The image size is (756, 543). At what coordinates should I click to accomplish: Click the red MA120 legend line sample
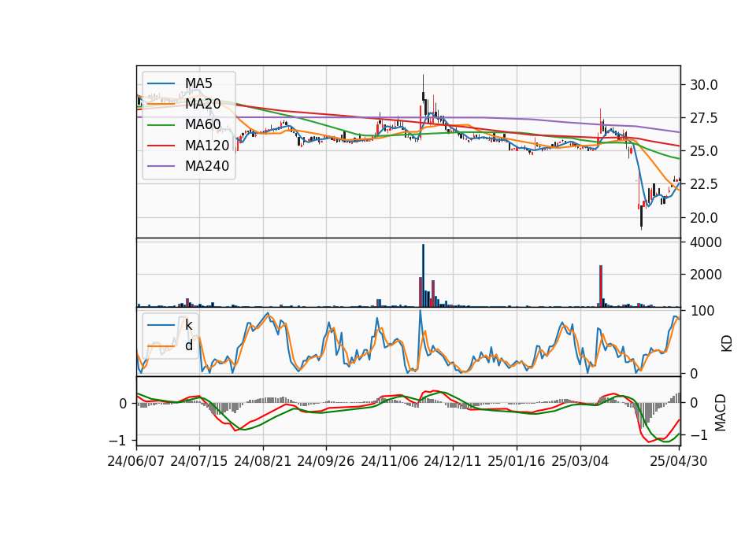pyautogui.click(x=161, y=146)
